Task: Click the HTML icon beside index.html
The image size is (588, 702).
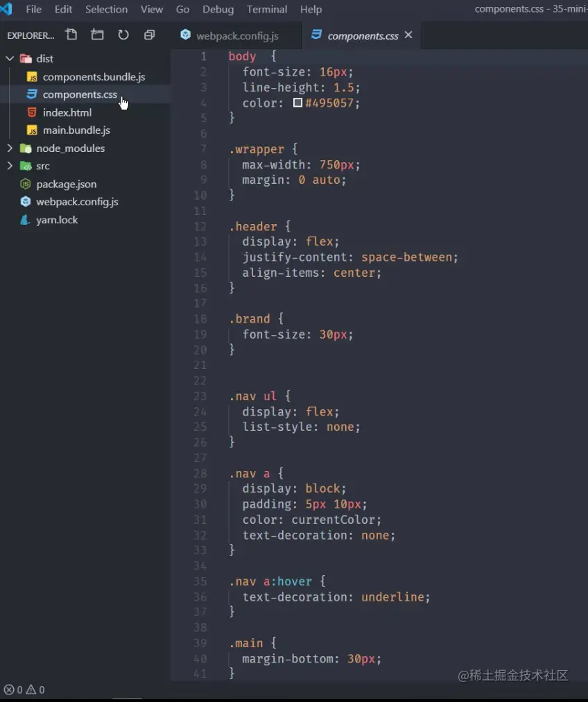Action: click(32, 112)
